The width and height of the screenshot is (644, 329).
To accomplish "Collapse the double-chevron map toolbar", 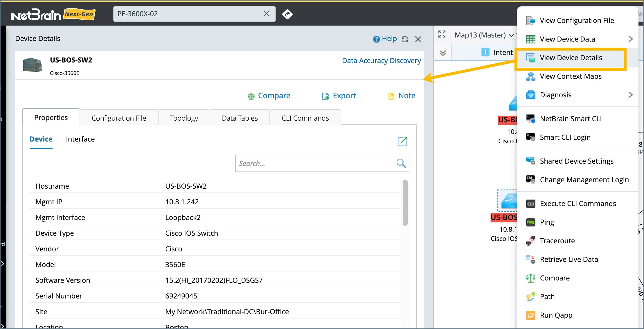I will click(x=443, y=53).
